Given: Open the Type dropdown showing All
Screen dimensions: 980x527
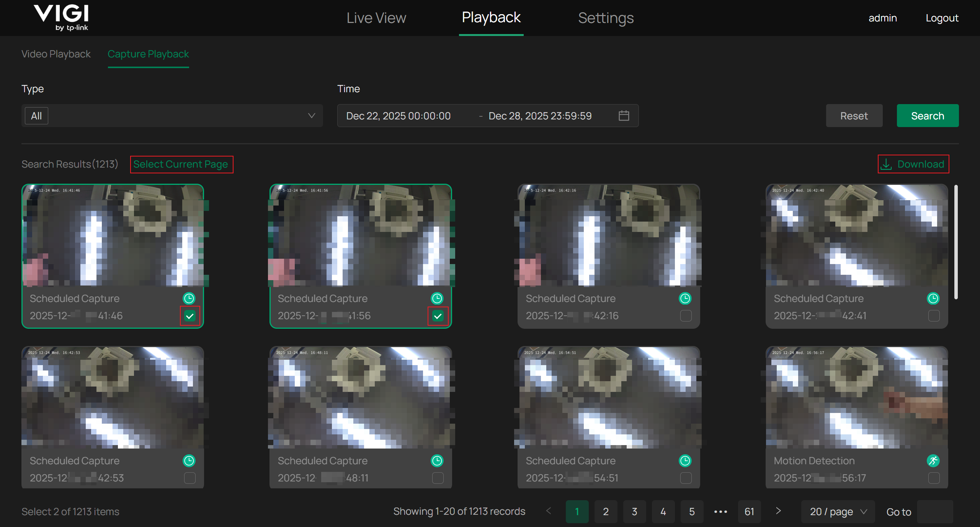Looking at the screenshot, I should [171, 116].
